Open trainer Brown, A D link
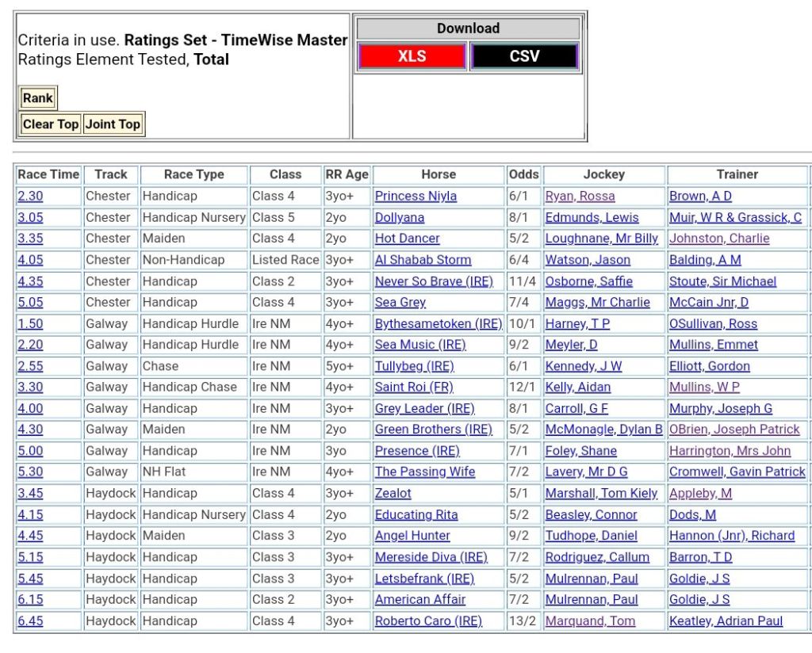This screenshot has width=812, height=653. [x=700, y=197]
